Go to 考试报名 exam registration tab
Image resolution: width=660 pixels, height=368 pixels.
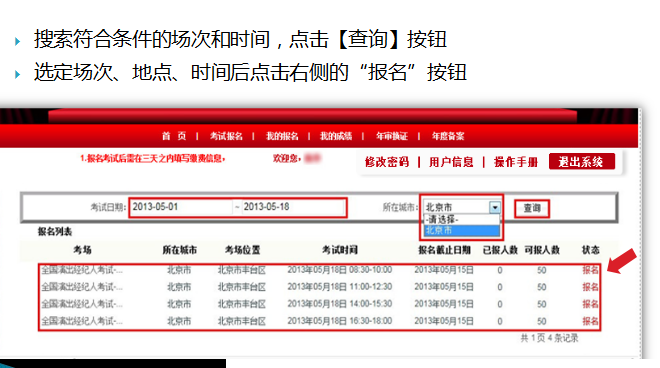pyautogui.click(x=226, y=136)
